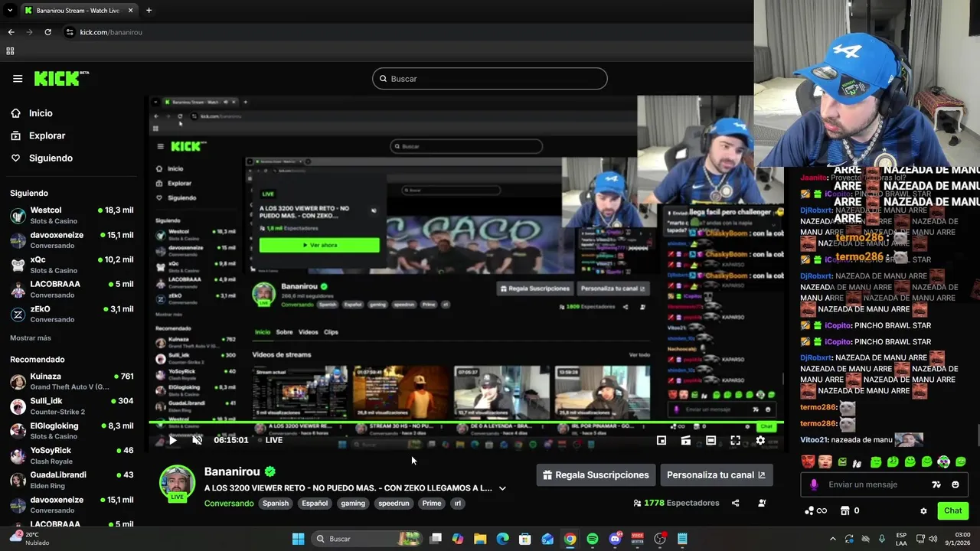Image resolution: width=980 pixels, height=551 pixels.
Task: Select the gaming tag
Action: pyautogui.click(x=353, y=504)
